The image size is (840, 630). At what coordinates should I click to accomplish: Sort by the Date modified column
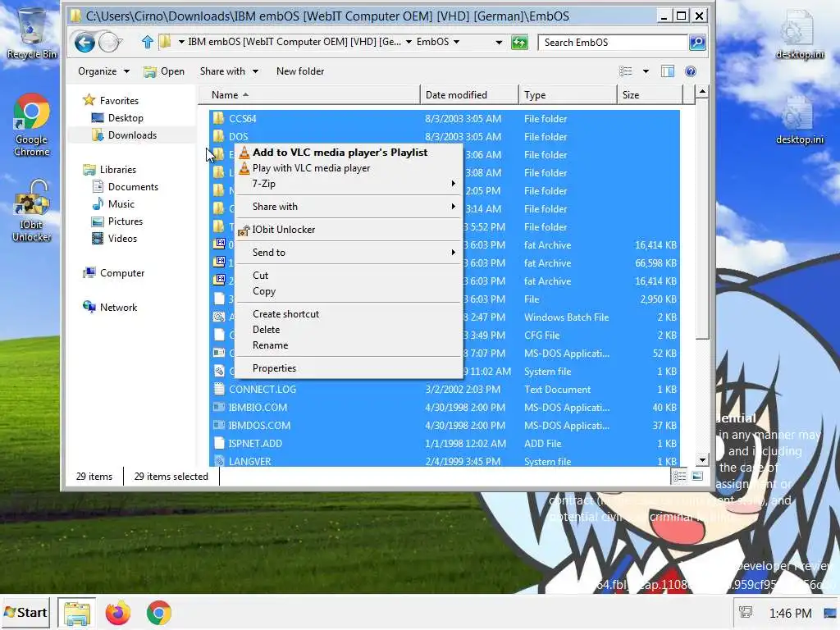[469, 95]
